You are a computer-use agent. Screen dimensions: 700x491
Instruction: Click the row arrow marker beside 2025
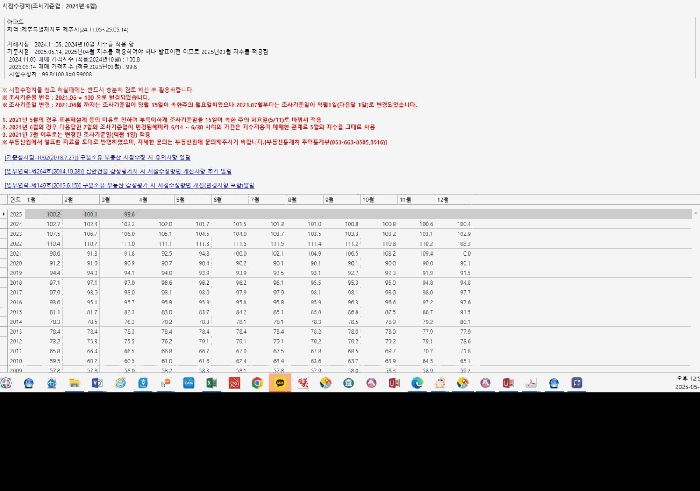coord(4,214)
